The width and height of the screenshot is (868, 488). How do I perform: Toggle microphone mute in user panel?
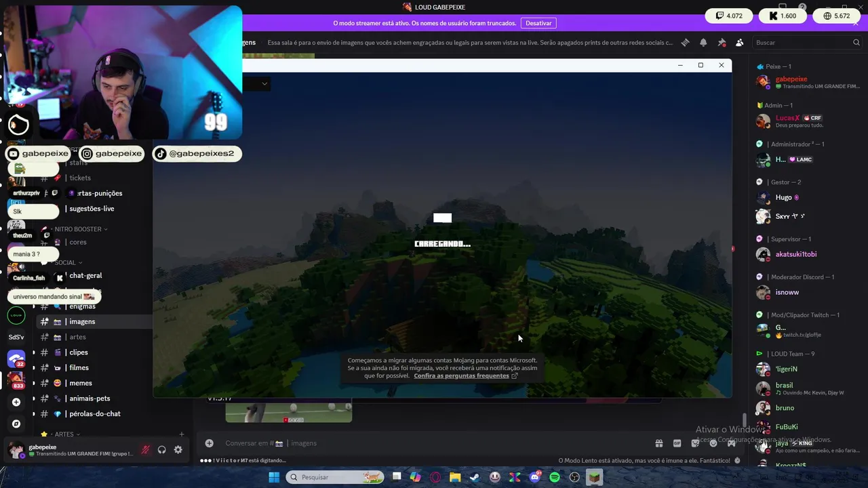pos(145,450)
